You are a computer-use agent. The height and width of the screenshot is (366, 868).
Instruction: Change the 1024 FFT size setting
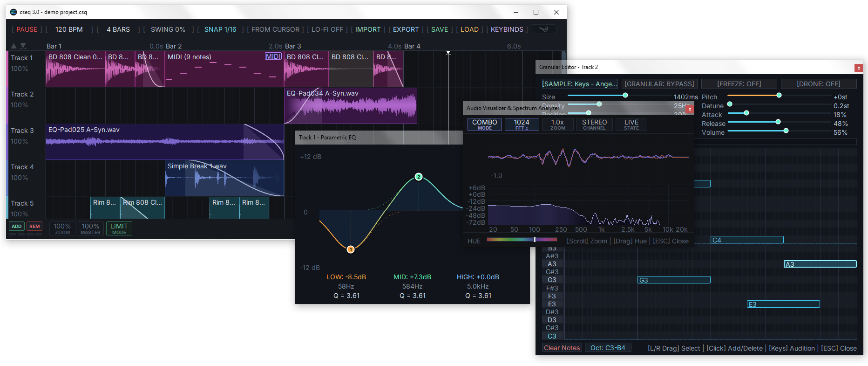[x=522, y=124]
